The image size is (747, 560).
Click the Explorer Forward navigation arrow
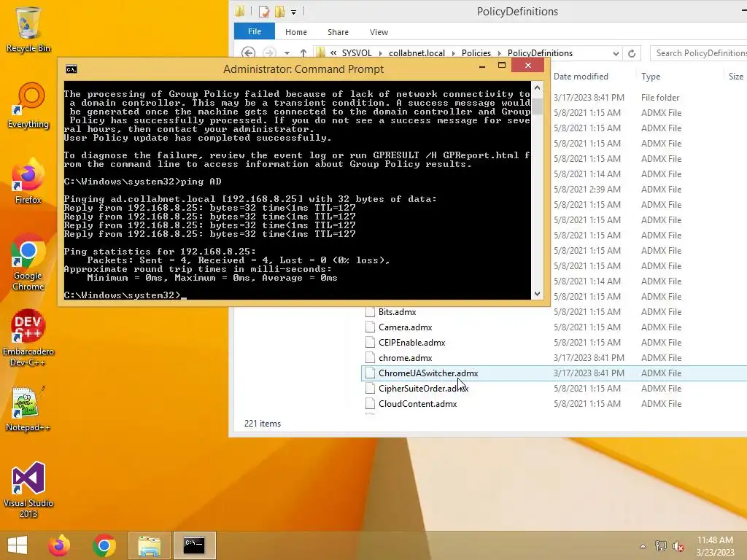269,52
